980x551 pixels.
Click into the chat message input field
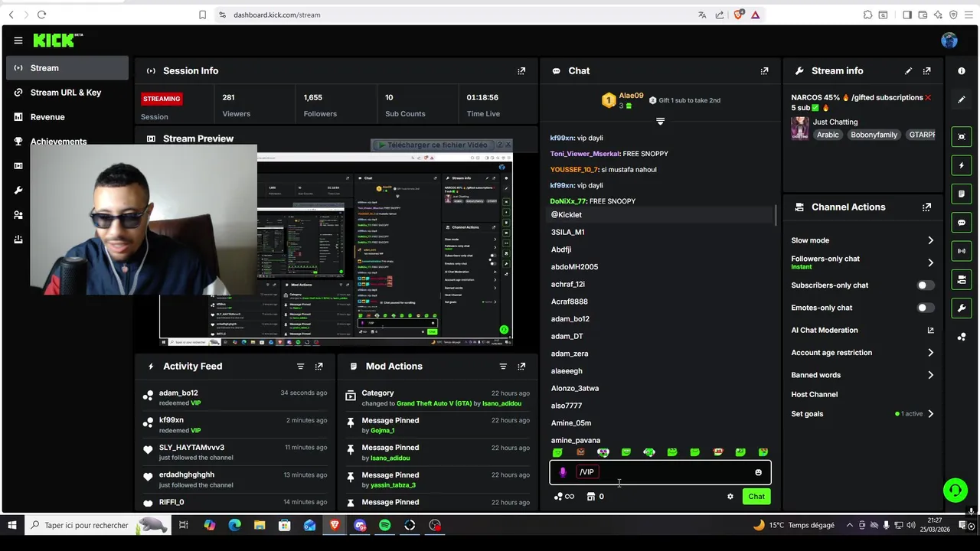(660, 472)
